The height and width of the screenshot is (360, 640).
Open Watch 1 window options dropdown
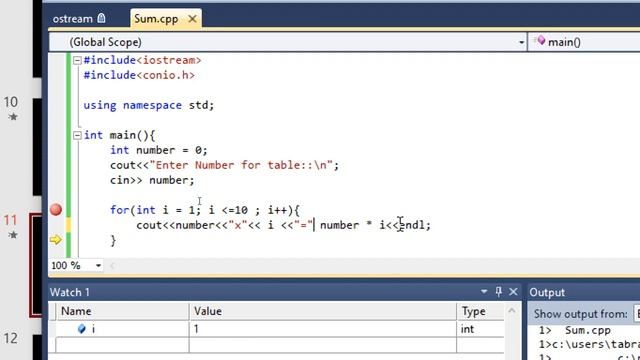(484, 291)
